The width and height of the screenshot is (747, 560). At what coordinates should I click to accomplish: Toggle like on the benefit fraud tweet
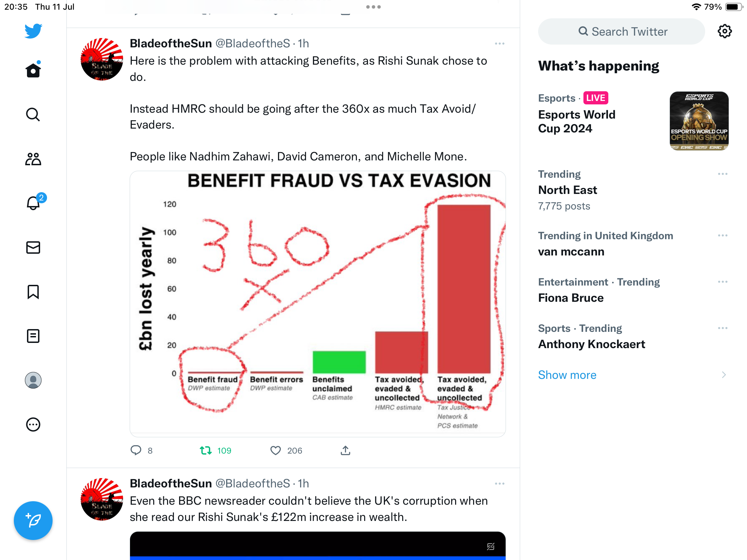276,450
